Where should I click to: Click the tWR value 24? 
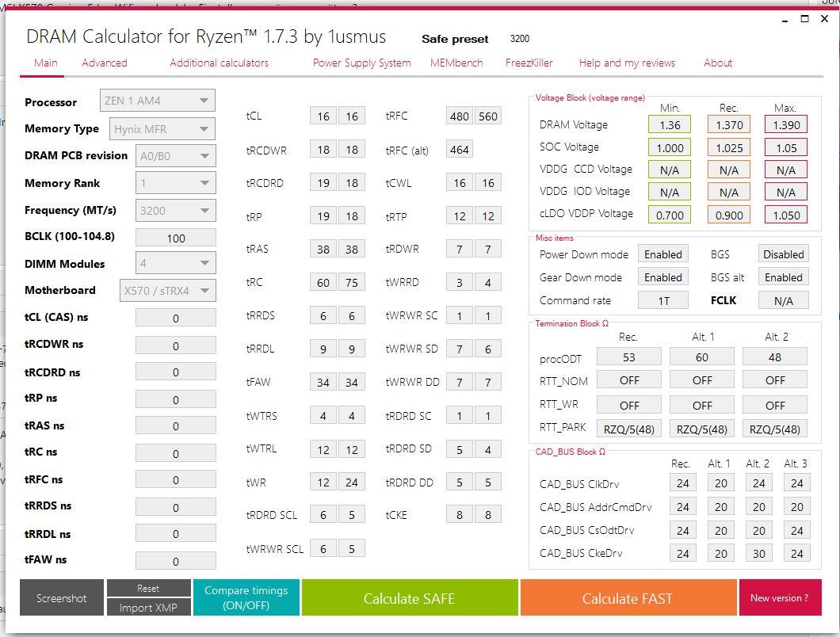coord(351,482)
